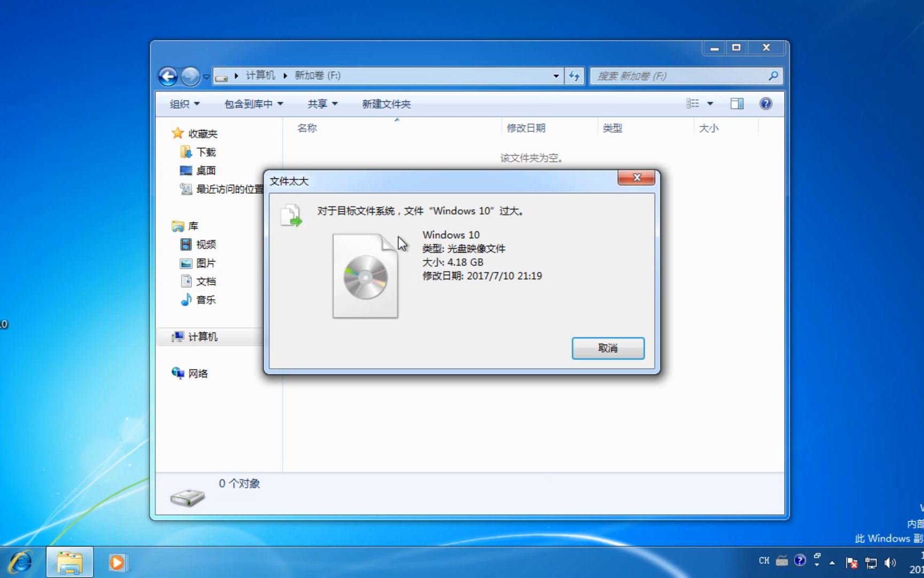Click the disc image file thumbnail
924x578 pixels.
click(x=365, y=276)
